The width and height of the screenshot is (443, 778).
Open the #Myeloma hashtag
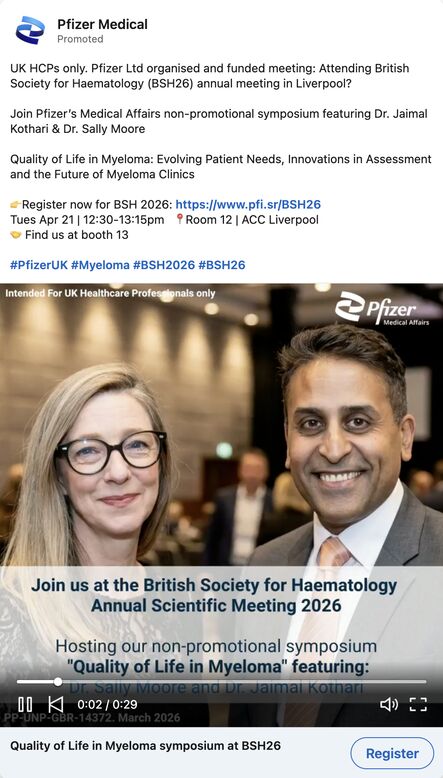100,265
